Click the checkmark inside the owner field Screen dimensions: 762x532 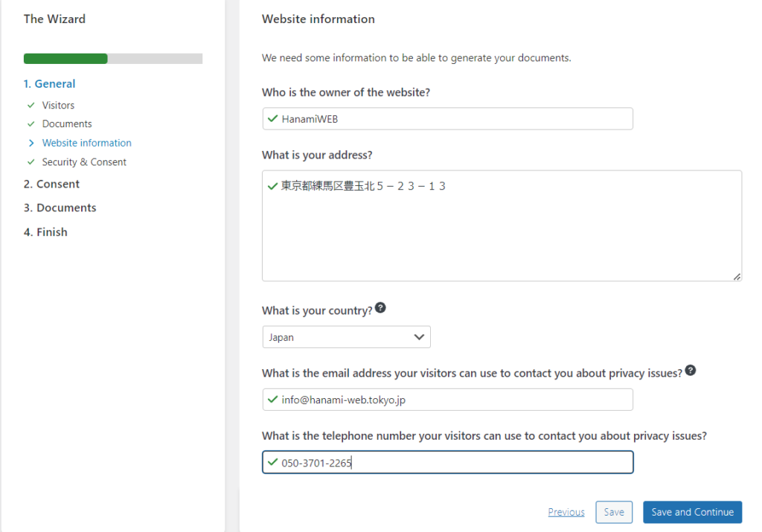272,118
